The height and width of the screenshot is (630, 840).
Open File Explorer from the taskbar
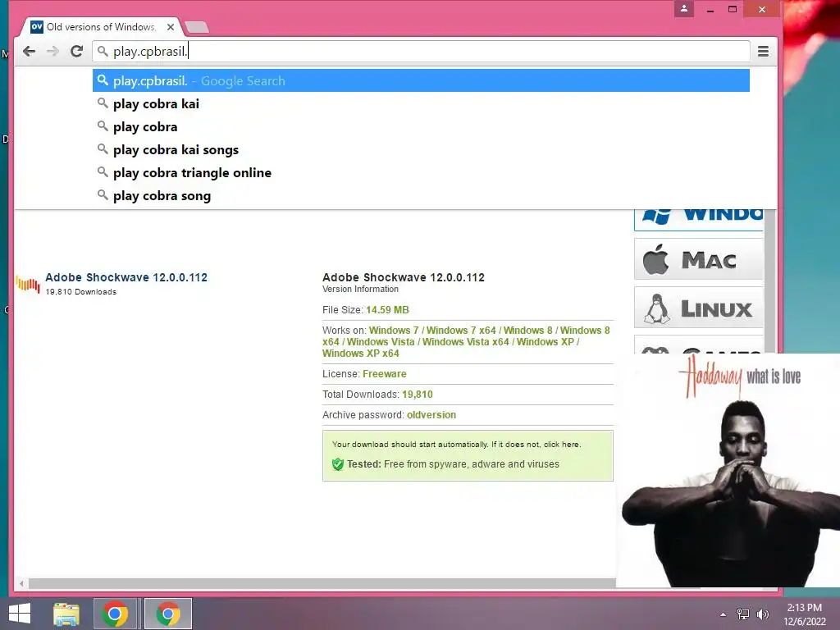click(x=66, y=614)
